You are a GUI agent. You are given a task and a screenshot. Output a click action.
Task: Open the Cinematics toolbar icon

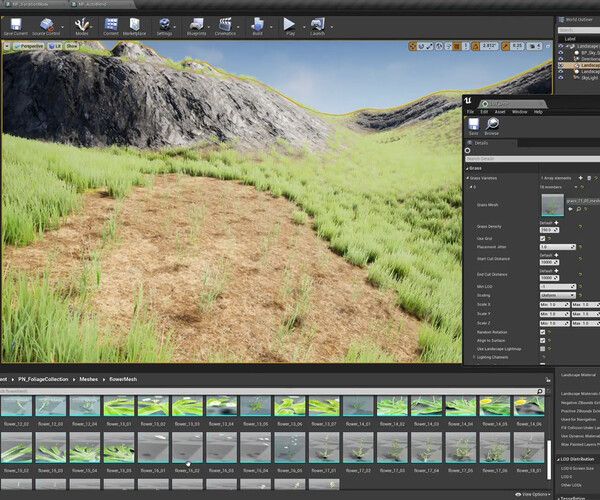coord(226,25)
